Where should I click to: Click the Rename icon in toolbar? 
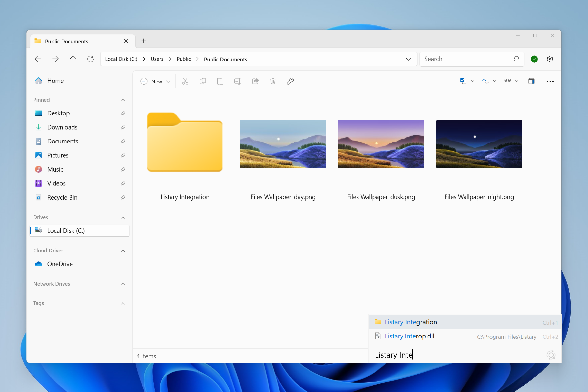238,81
